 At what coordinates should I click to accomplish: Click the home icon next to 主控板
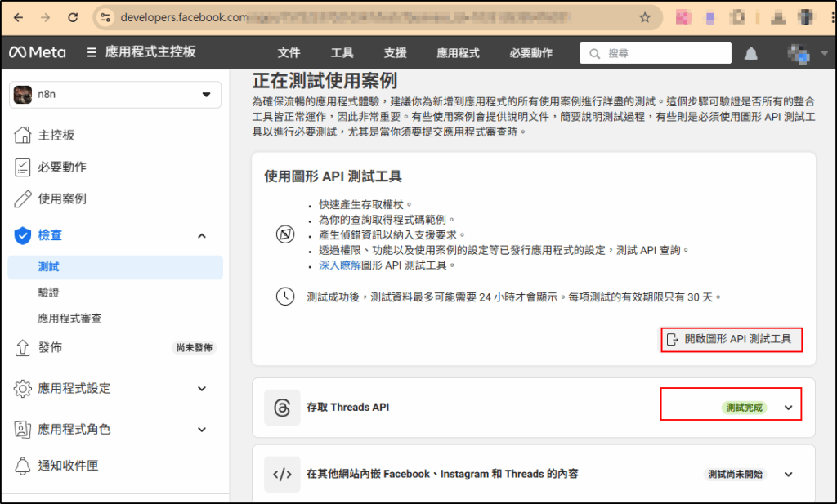pyautogui.click(x=22, y=135)
